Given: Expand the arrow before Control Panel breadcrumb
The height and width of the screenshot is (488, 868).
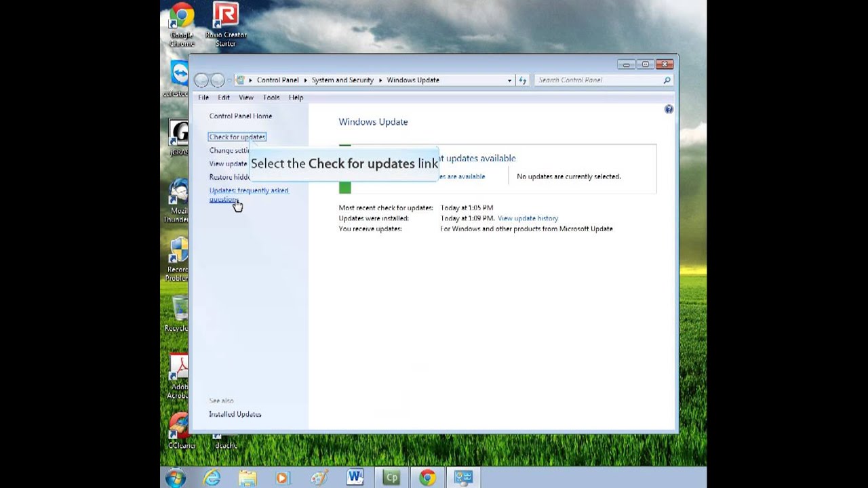Looking at the screenshot, I should coord(250,80).
